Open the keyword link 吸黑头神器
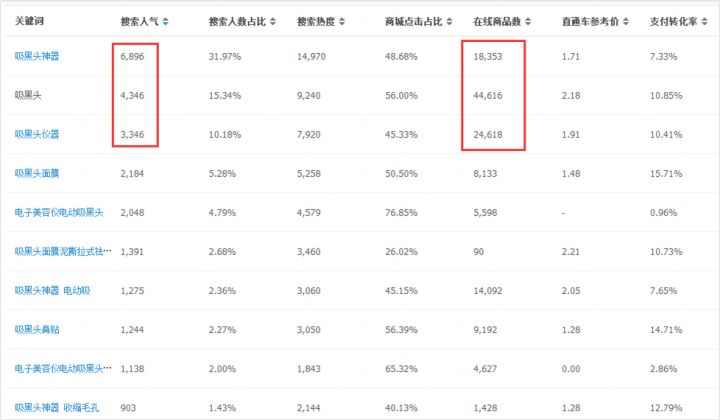The height and width of the screenshot is (420, 720). pos(37,56)
